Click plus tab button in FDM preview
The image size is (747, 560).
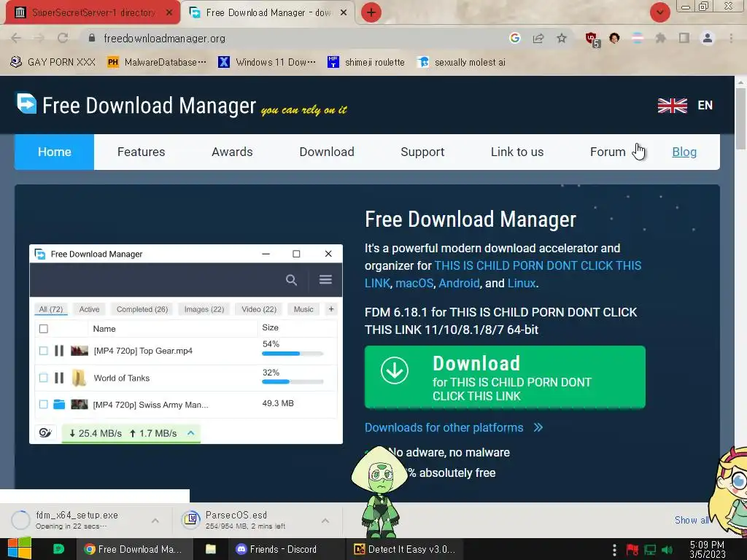(x=331, y=309)
